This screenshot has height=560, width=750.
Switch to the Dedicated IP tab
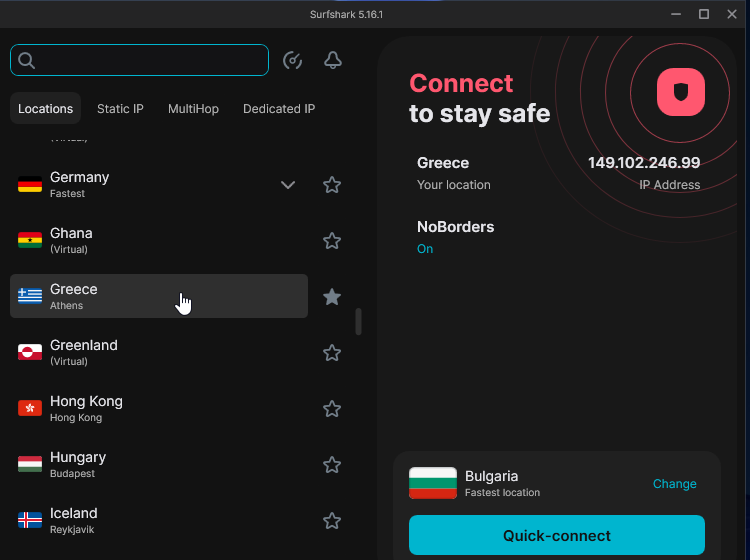click(279, 109)
